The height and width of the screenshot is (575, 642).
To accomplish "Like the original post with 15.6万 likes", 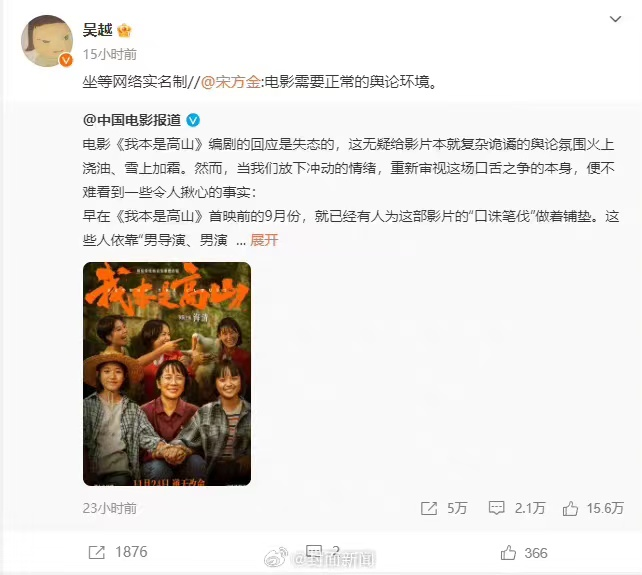I will 570,508.
